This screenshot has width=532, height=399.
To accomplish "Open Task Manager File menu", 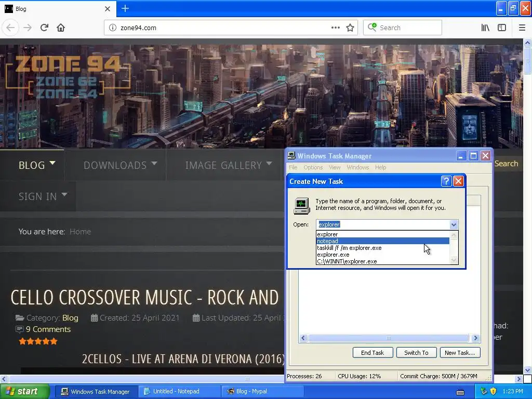I will [293, 167].
